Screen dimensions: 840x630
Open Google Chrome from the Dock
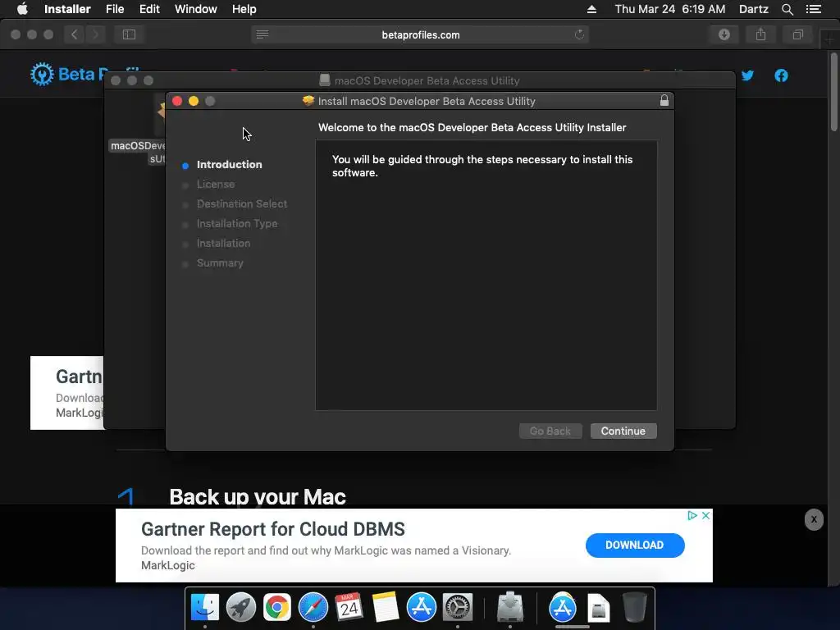click(x=277, y=608)
